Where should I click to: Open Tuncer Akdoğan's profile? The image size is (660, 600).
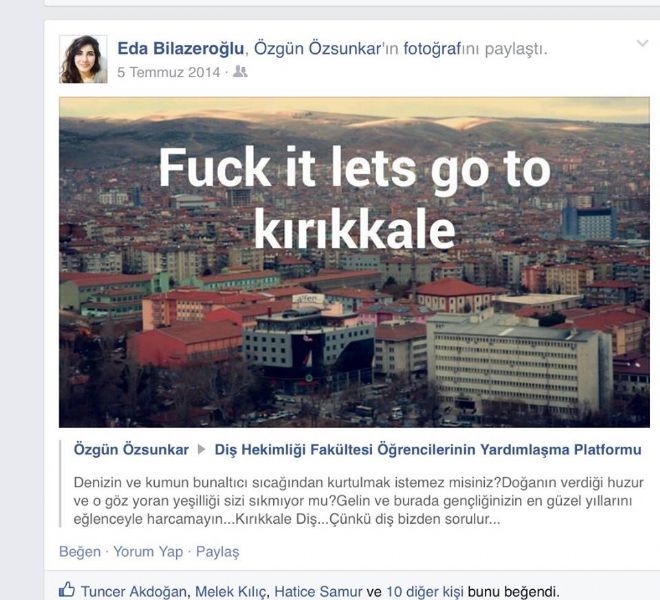[133, 591]
